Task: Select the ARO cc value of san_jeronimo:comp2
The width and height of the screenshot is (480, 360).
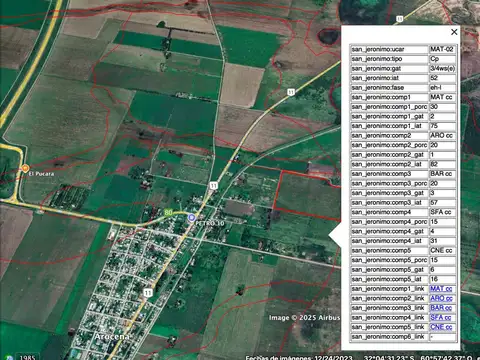Action: click(442, 136)
